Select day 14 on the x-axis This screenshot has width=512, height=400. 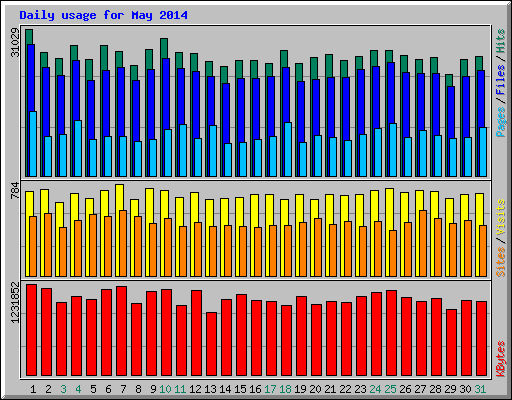pyautogui.click(x=225, y=389)
